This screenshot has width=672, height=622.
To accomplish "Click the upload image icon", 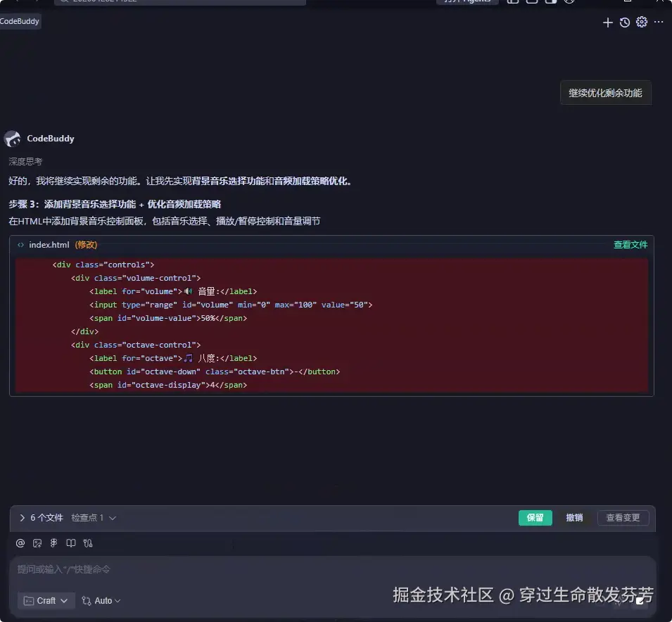I will coord(37,543).
